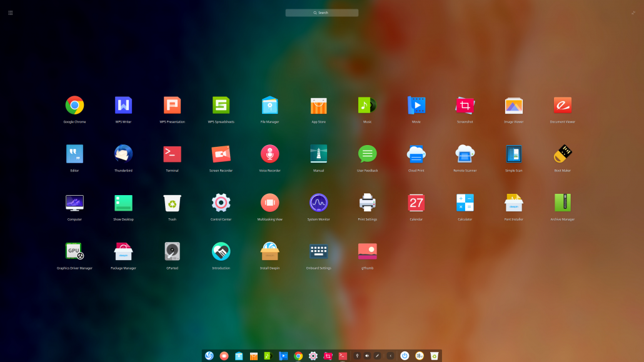Image resolution: width=644 pixels, height=362 pixels.
Task: Launch the Screen Recorder app
Action: coord(221,154)
